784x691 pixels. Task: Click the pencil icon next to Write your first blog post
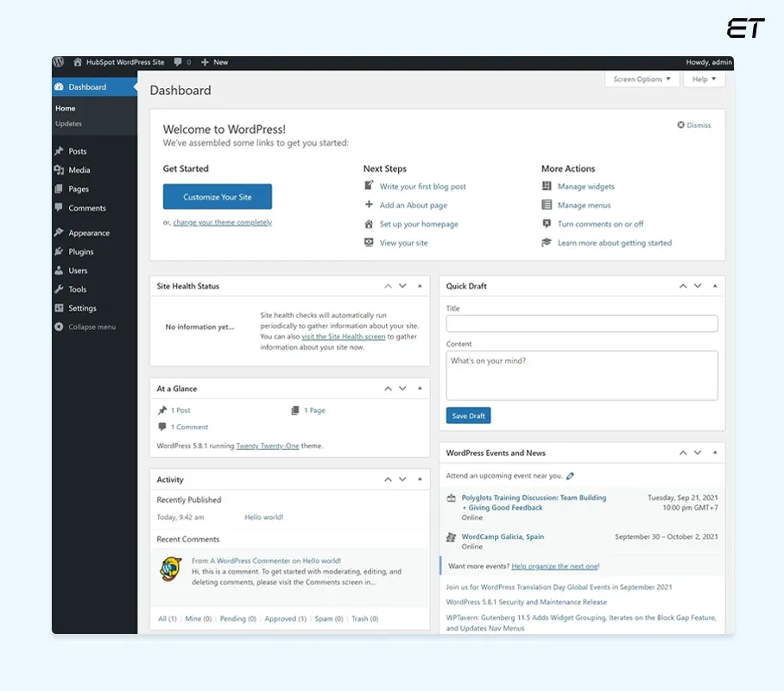(369, 186)
